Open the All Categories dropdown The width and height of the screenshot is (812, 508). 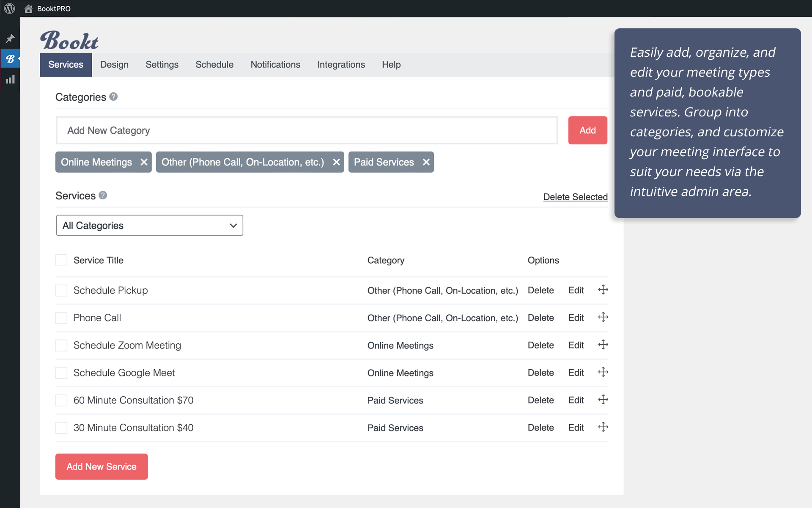coord(149,225)
